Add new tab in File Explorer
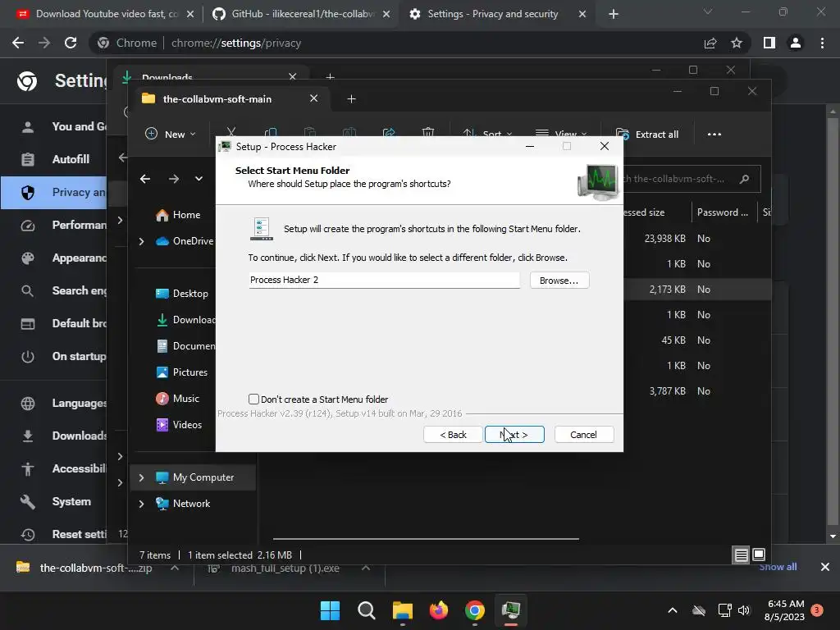The height and width of the screenshot is (630, 840). (351, 99)
